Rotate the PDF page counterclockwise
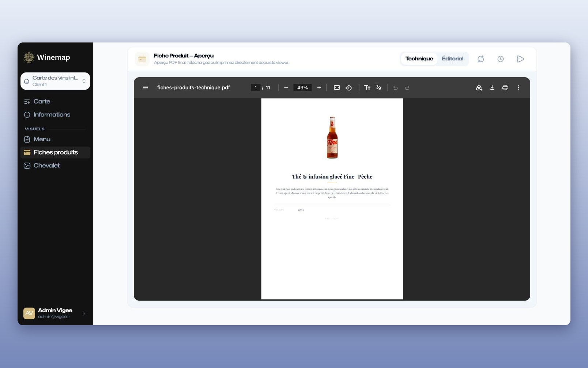The width and height of the screenshot is (588, 368). 348,88
